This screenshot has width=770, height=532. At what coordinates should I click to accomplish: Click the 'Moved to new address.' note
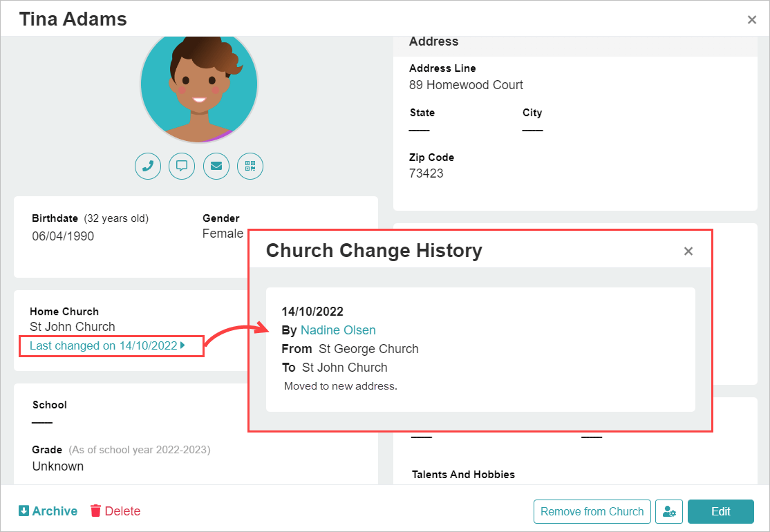point(341,386)
